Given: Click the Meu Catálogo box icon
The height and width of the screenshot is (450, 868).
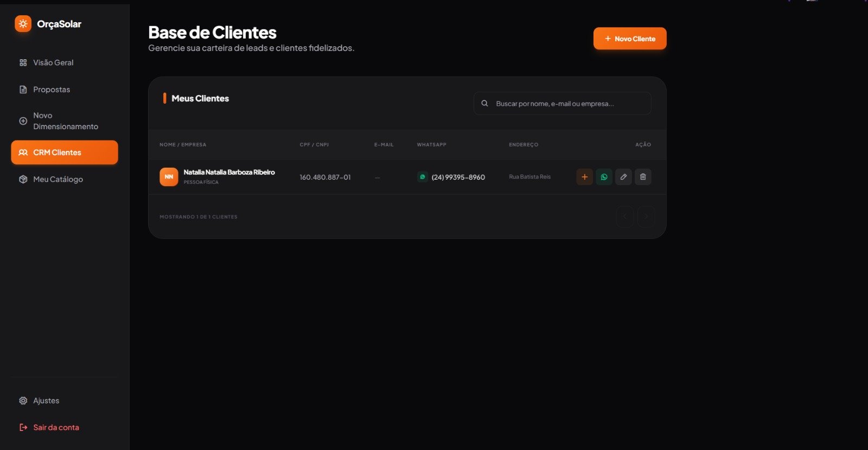Looking at the screenshot, I should pos(23,179).
